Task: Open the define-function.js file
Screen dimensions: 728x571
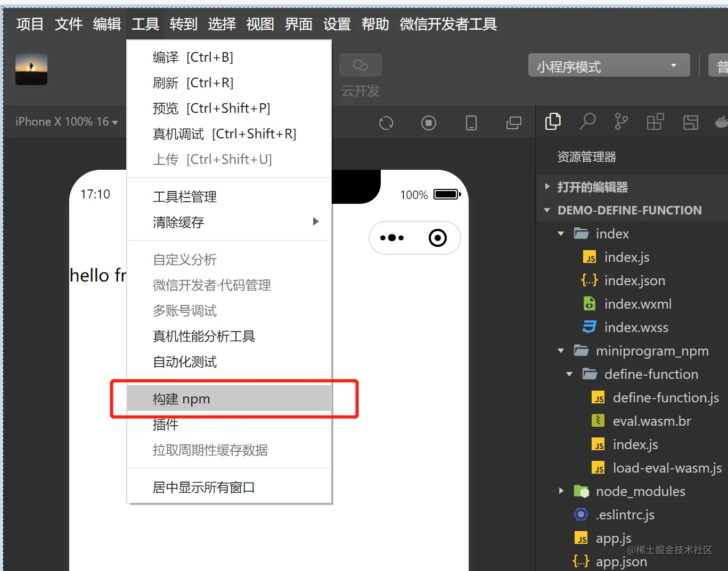Action: click(632, 398)
